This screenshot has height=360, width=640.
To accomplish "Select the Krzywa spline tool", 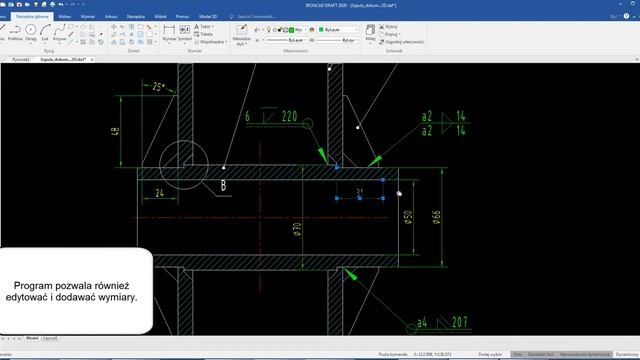I will 60,32.
